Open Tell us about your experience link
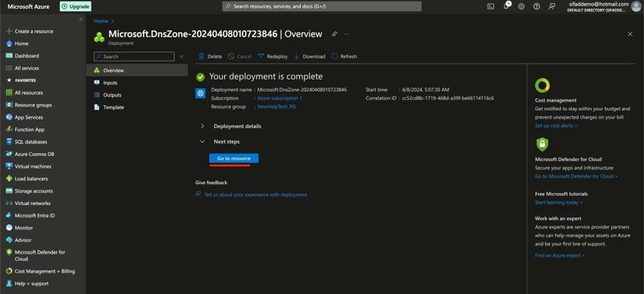 click(x=255, y=195)
